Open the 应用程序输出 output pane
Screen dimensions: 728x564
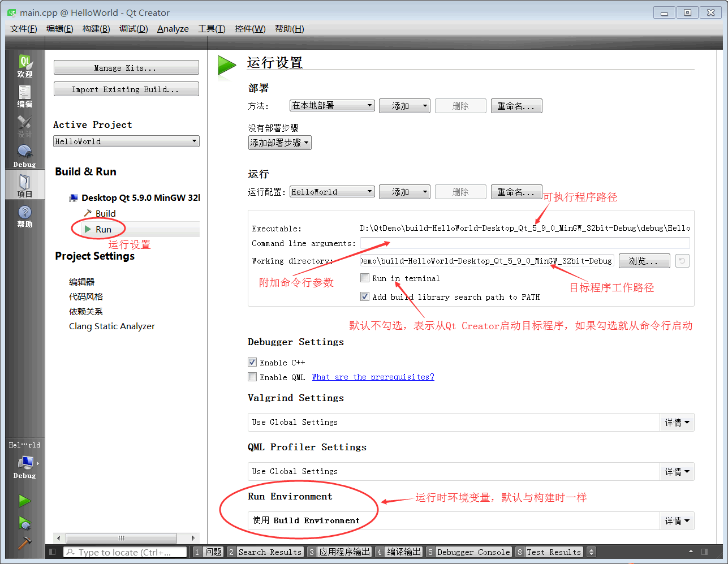click(339, 552)
